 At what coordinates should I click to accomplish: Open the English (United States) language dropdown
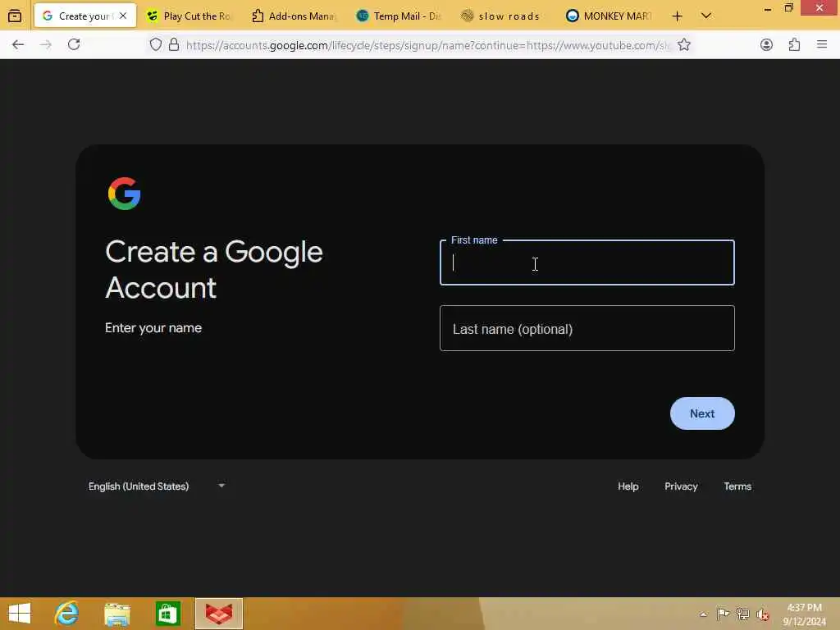click(157, 486)
